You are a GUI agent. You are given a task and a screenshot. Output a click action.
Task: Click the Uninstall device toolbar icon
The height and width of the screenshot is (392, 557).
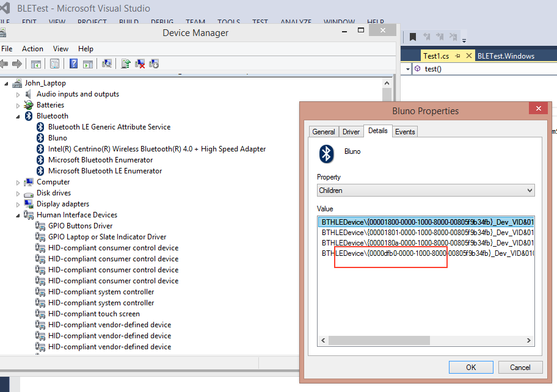click(x=140, y=64)
